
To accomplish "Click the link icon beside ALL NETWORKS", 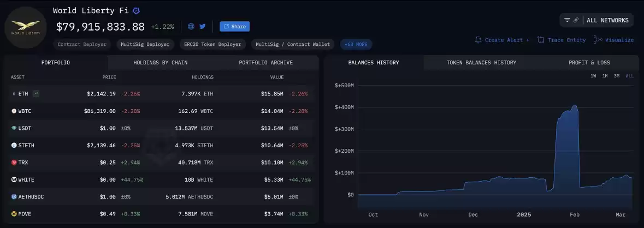I will 576,20.
